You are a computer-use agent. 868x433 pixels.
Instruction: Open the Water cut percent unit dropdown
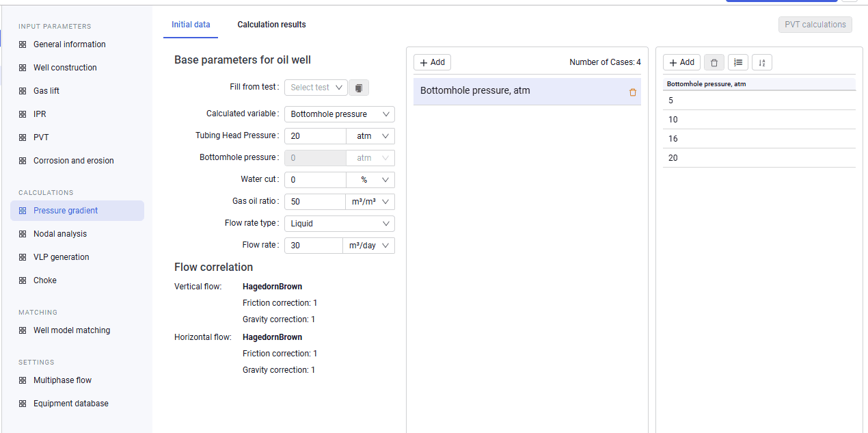pos(370,180)
